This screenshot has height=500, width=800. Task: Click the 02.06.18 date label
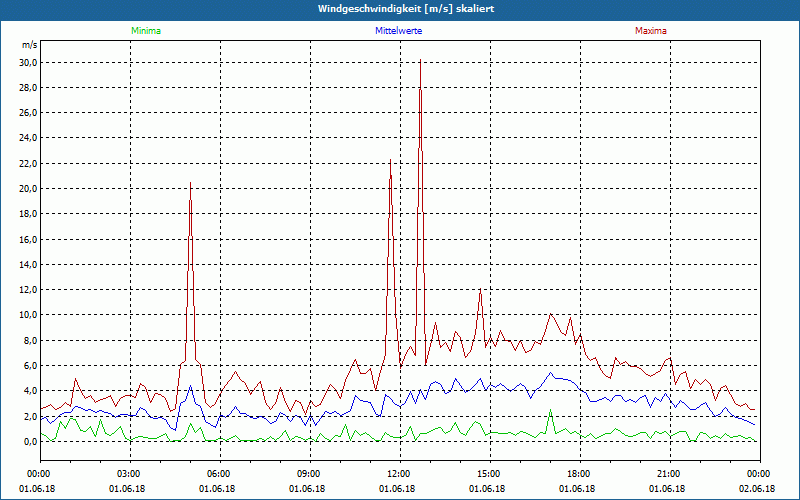click(757, 488)
